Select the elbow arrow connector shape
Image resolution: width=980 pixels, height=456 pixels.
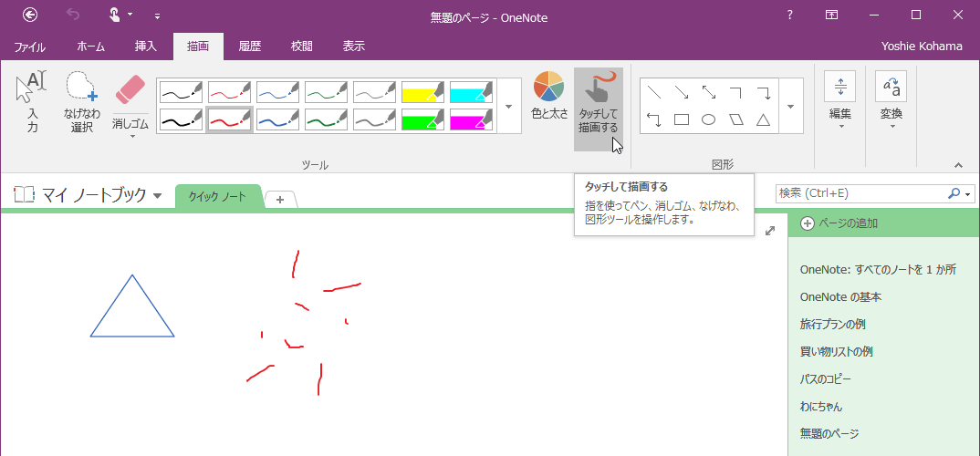pyautogui.click(x=763, y=93)
